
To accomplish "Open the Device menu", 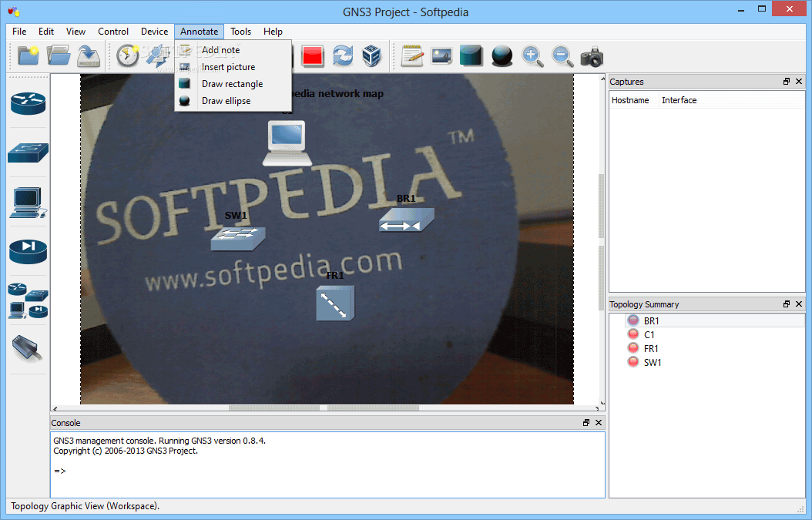I will click(x=154, y=32).
